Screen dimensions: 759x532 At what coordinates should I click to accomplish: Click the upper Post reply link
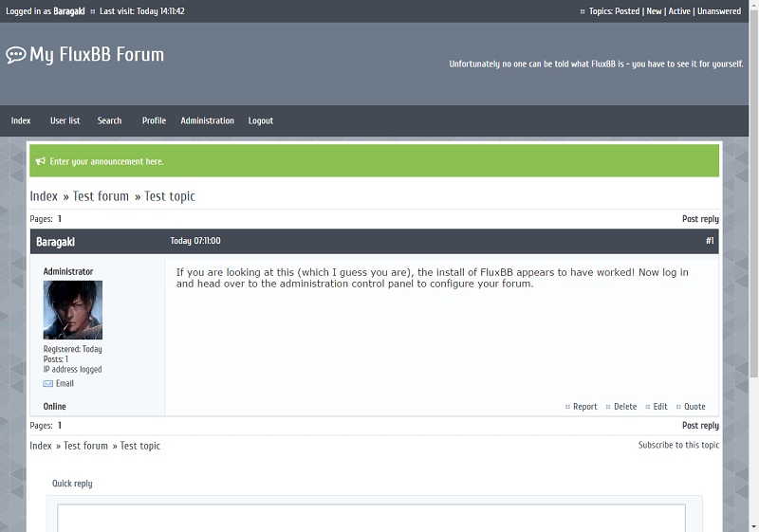(x=700, y=219)
